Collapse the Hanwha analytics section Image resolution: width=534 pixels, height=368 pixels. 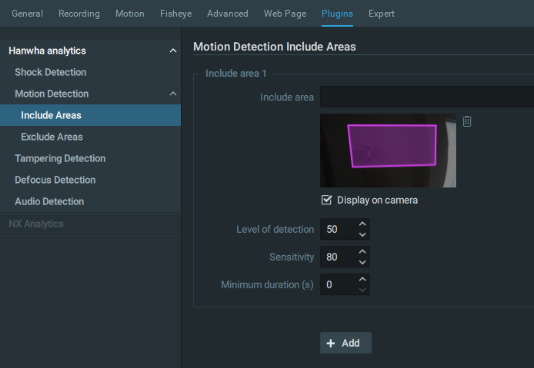pos(173,51)
